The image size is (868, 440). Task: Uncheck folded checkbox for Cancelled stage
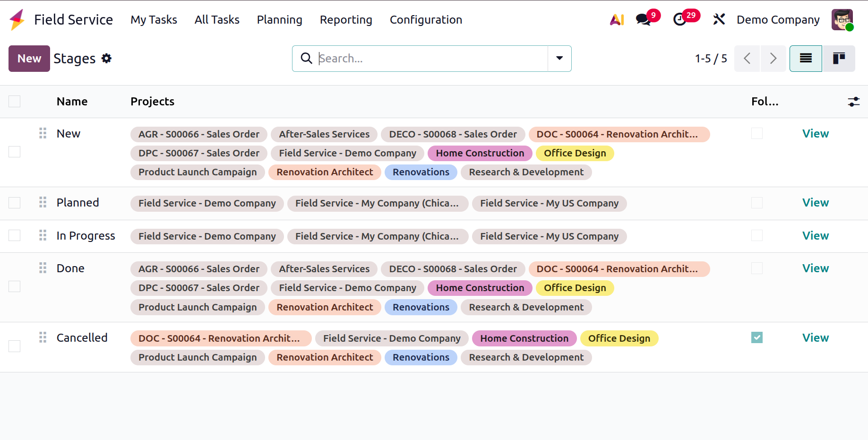tap(757, 337)
